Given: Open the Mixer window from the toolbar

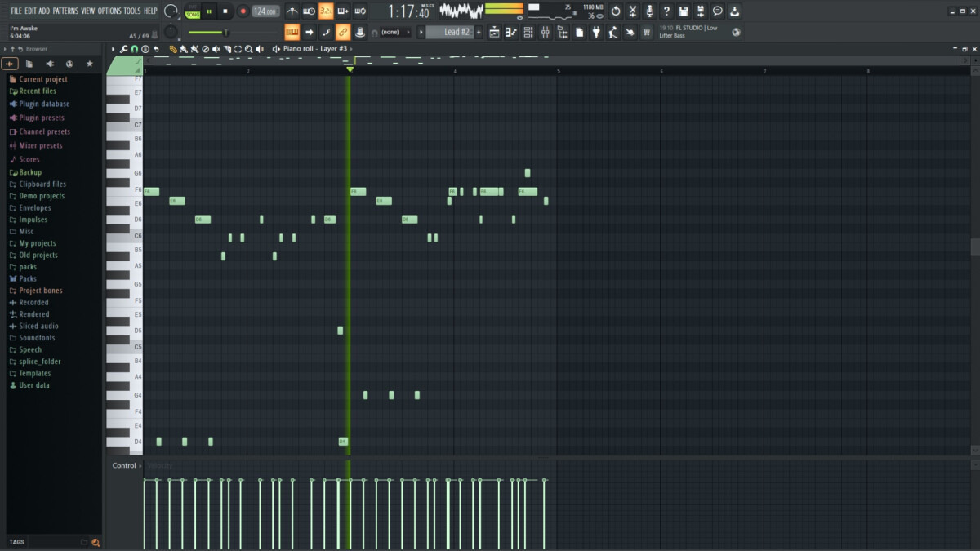Looking at the screenshot, I should point(545,33).
